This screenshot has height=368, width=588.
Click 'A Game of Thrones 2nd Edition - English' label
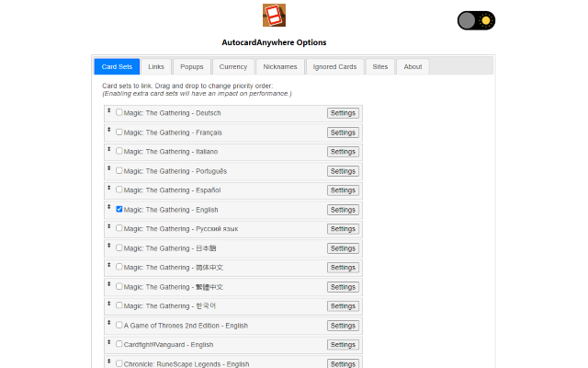pos(186,326)
